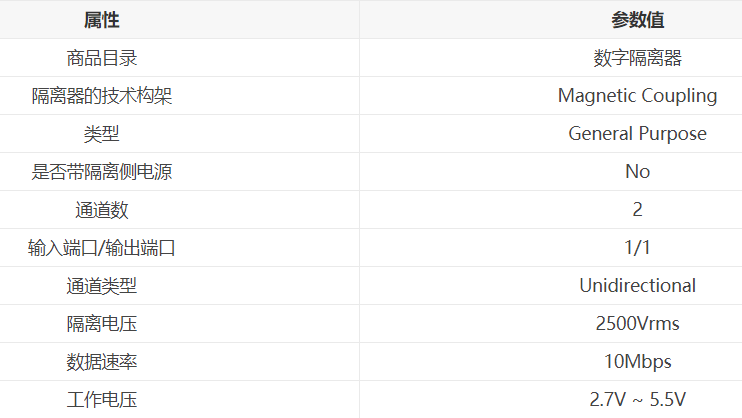Select the 类型 row label

[102, 134]
